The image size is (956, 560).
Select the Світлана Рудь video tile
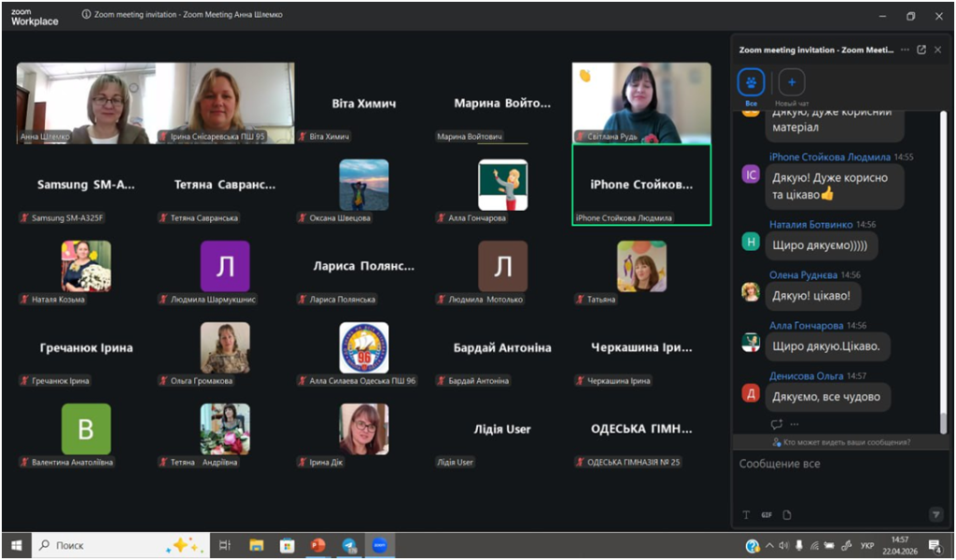pyautogui.click(x=641, y=103)
